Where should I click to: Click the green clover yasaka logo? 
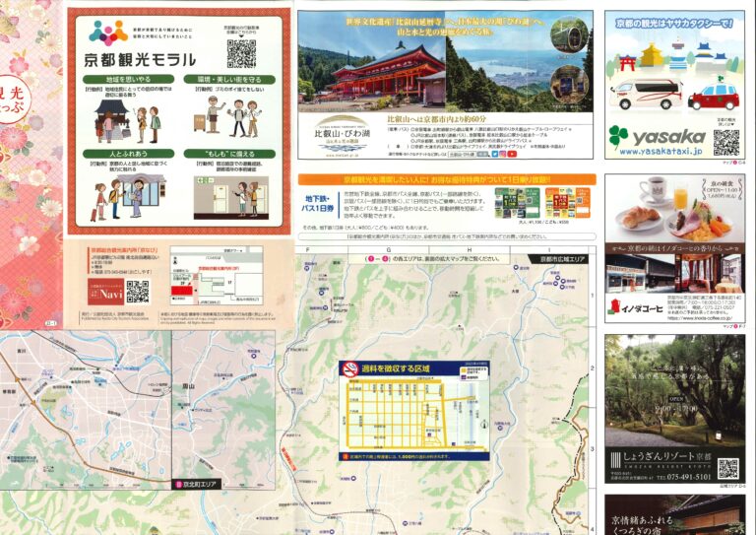point(617,137)
